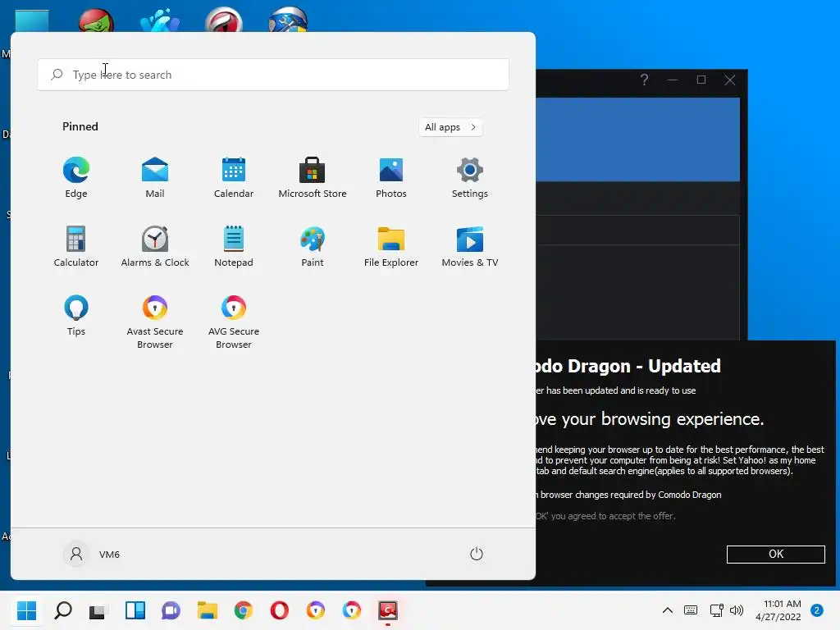Open the volume control tray icon
The width and height of the screenshot is (840, 630).
pyautogui.click(x=737, y=610)
